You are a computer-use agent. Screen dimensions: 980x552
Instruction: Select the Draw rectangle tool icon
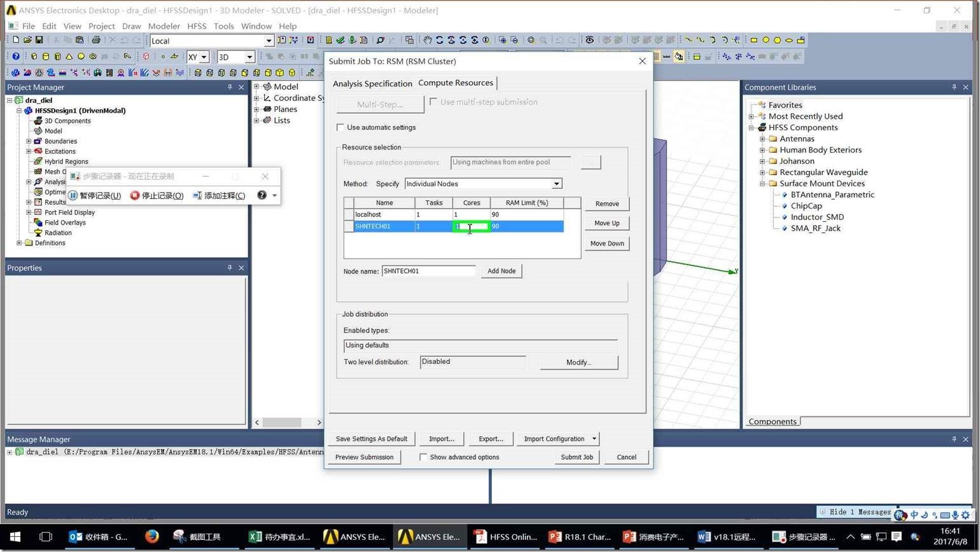[754, 40]
